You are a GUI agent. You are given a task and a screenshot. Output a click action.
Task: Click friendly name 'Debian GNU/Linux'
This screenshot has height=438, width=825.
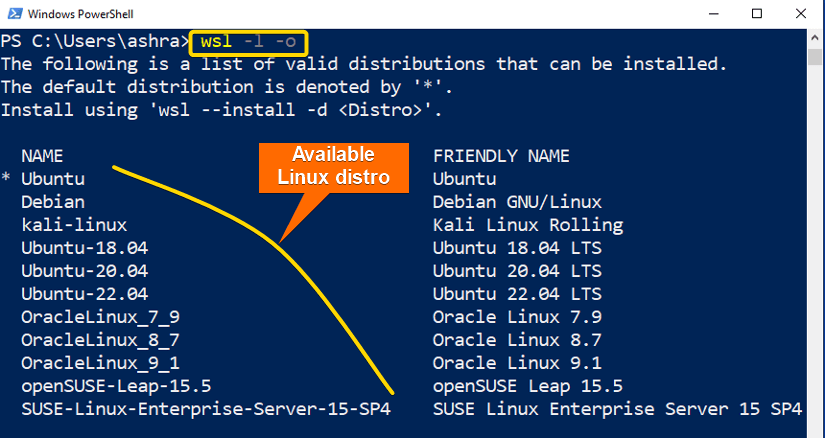517,202
